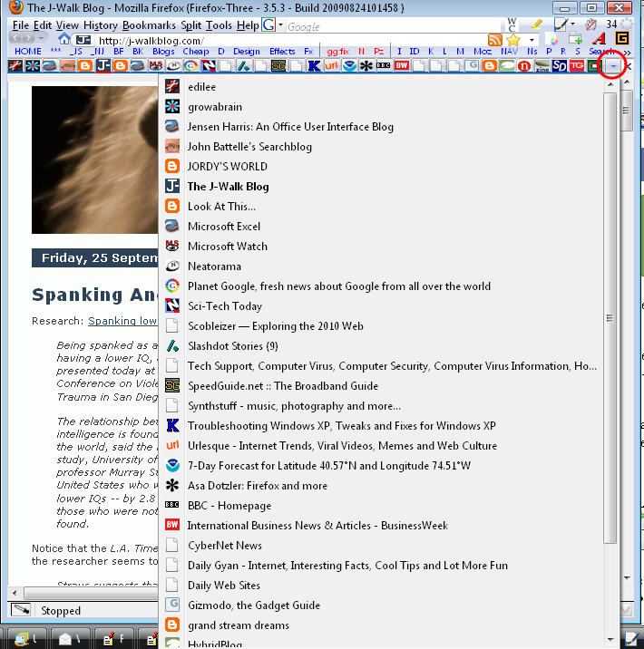Screen dimensions: 644x649
Task: Click the Effects bookmark on toolbar
Action: point(282,52)
